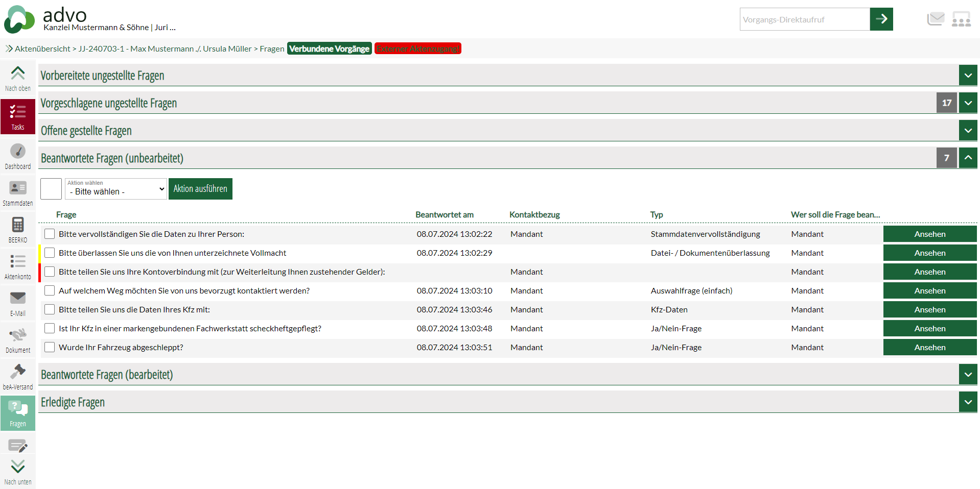Click the red 'Externer Aktenzugang!' label
This screenshot has width=980, height=489.
pyautogui.click(x=417, y=49)
